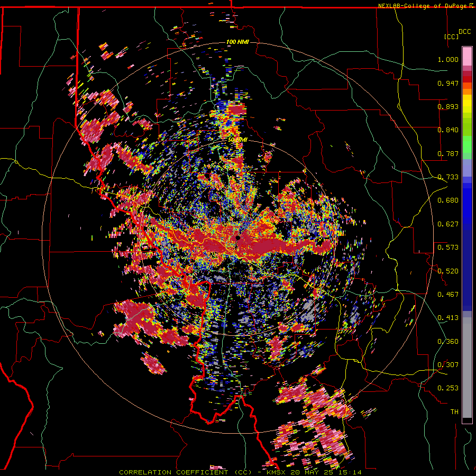This screenshot has width=476, height=476.
Task: Click the bright green segment of color bar
Action: (467, 144)
